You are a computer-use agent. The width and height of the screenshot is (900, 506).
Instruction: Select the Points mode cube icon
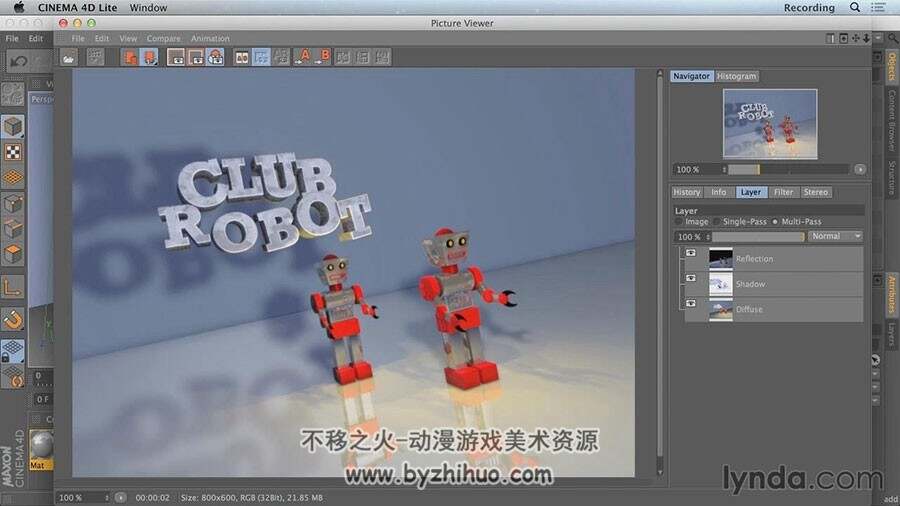pos(13,203)
